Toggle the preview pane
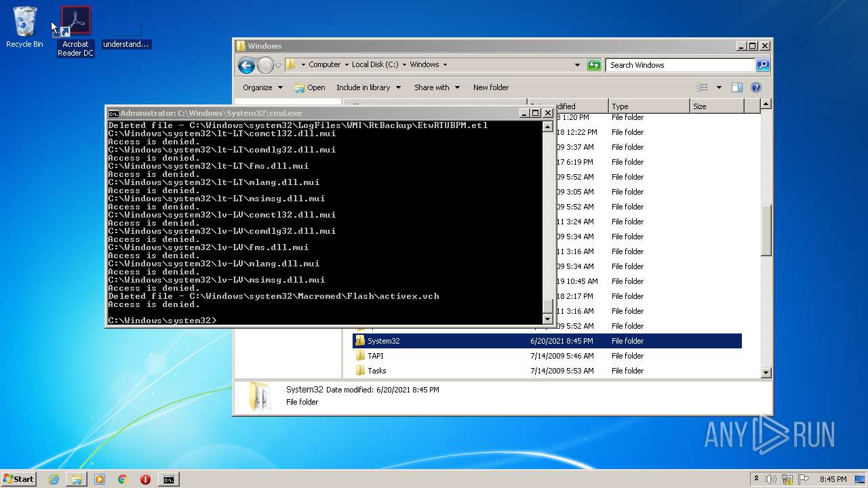This screenshot has width=868, height=488. 737,87
